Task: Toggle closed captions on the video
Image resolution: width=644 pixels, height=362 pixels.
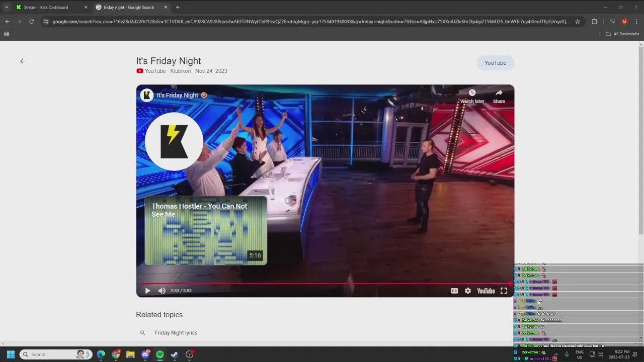Action: tap(454, 291)
